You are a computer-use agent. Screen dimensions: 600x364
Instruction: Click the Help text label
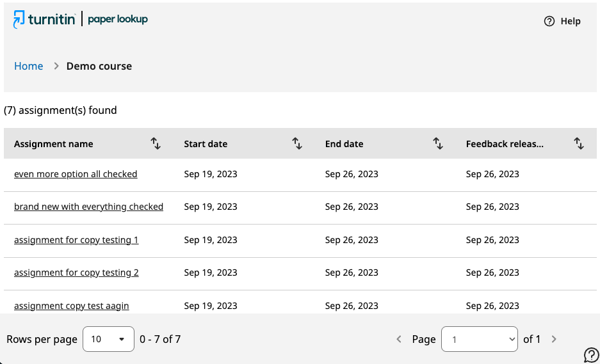coord(571,21)
